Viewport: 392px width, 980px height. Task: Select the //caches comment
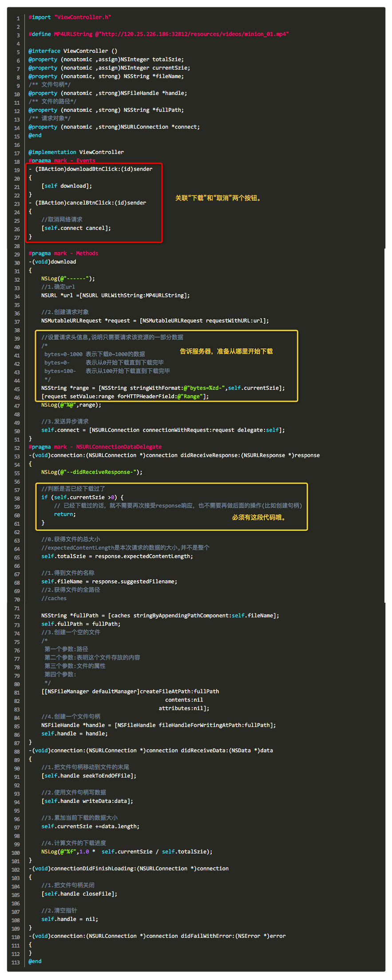click(54, 599)
